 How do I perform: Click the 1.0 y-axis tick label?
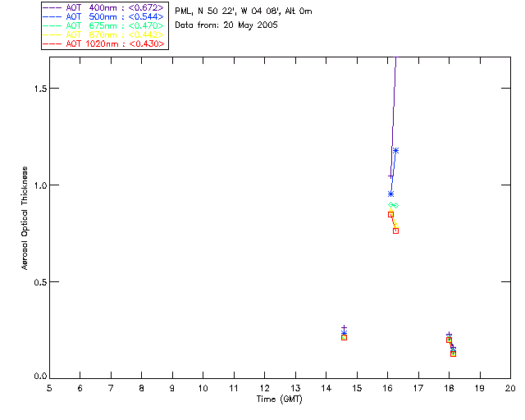pos(39,185)
